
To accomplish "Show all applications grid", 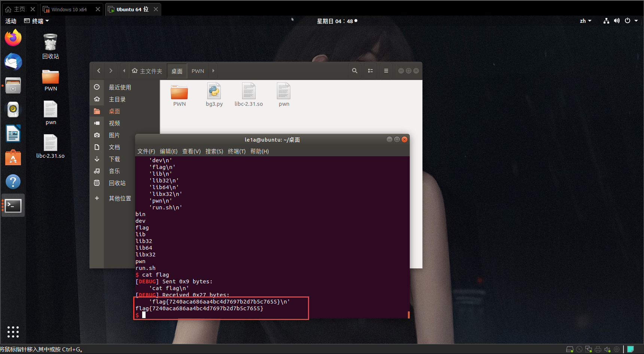I will pos(13,332).
